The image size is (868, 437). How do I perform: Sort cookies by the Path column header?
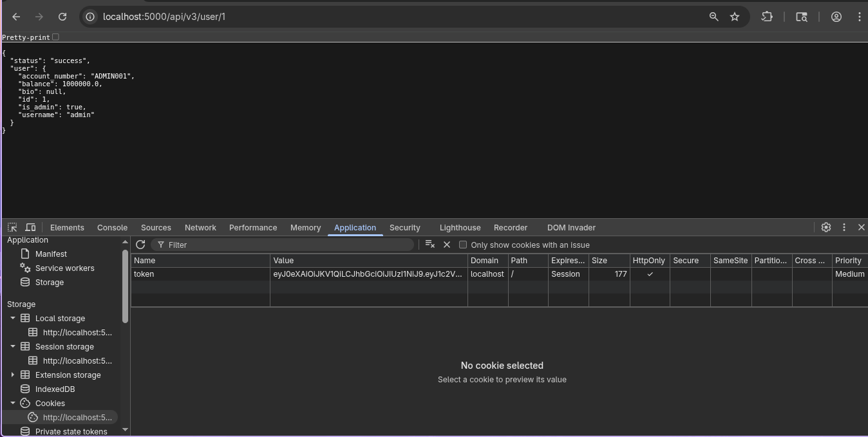point(528,261)
